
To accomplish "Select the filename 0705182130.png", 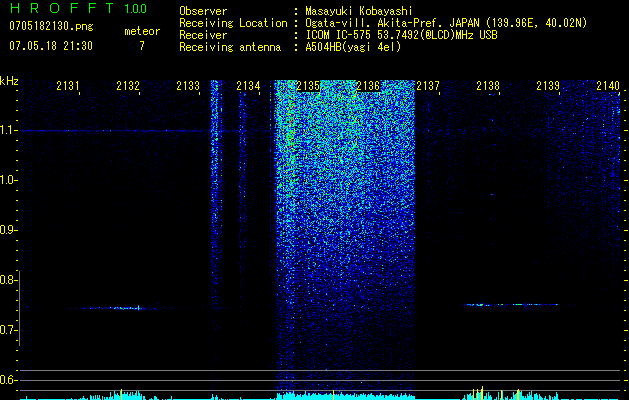I will 51,26.
